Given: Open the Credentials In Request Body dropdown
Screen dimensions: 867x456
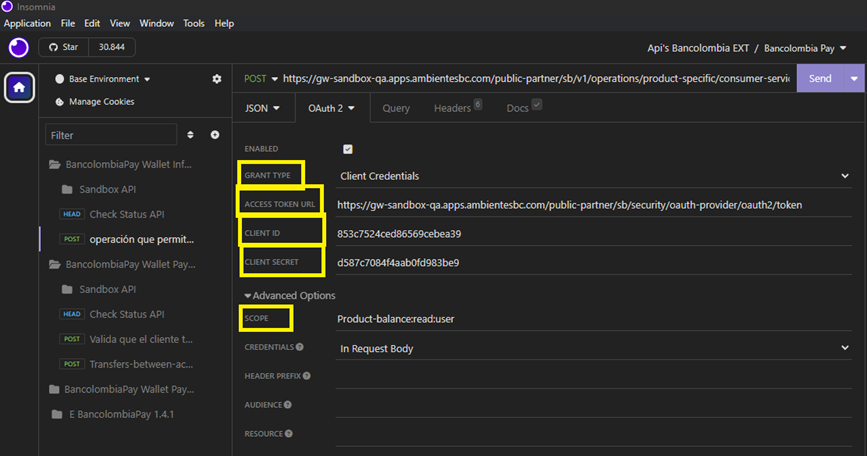Looking at the screenshot, I should pos(594,348).
